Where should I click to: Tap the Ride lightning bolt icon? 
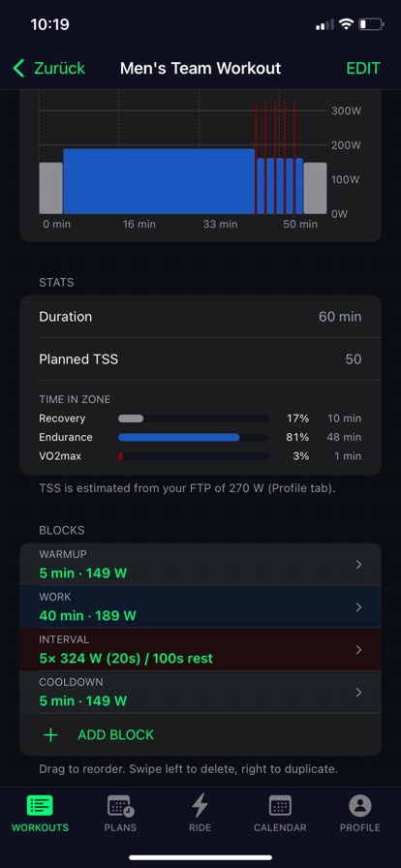(200, 805)
